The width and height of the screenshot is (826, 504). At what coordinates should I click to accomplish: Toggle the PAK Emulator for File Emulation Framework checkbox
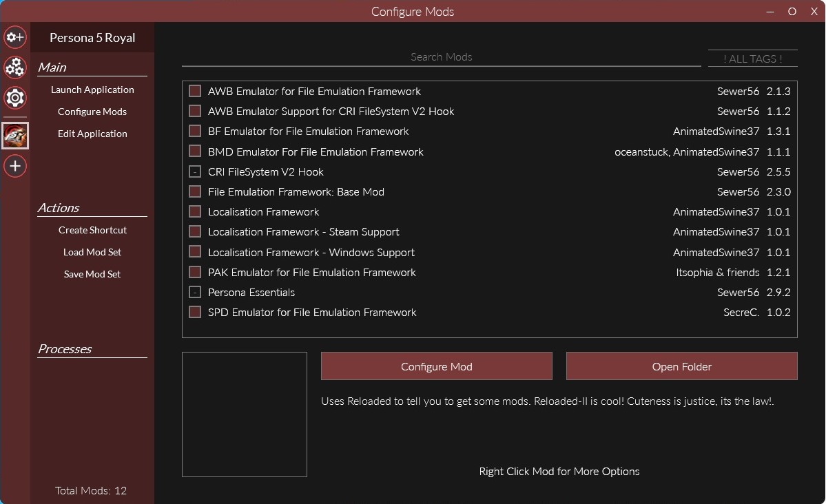pos(195,272)
